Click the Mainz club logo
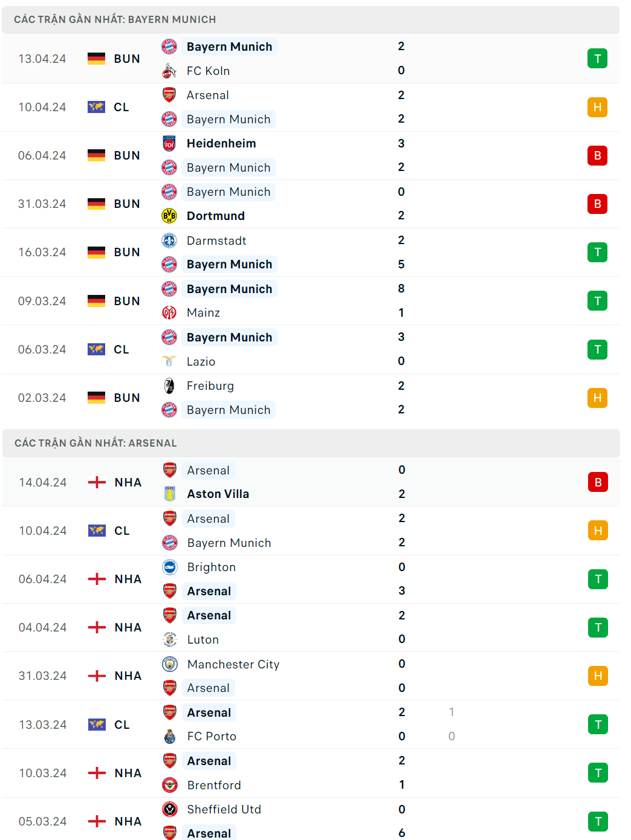 [169, 312]
